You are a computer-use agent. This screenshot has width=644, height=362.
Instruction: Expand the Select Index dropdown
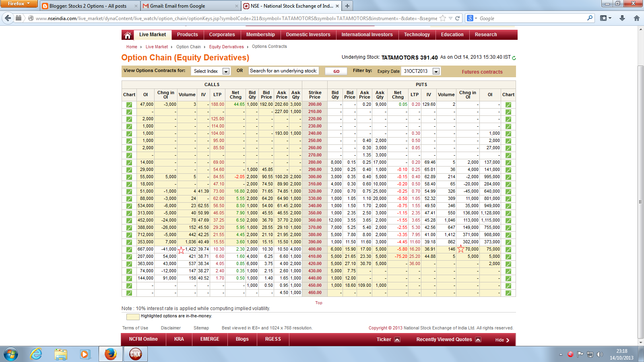pyautogui.click(x=226, y=71)
